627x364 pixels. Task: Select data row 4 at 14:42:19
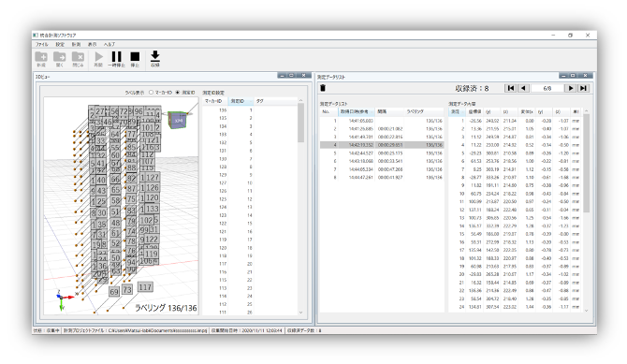tap(382, 145)
